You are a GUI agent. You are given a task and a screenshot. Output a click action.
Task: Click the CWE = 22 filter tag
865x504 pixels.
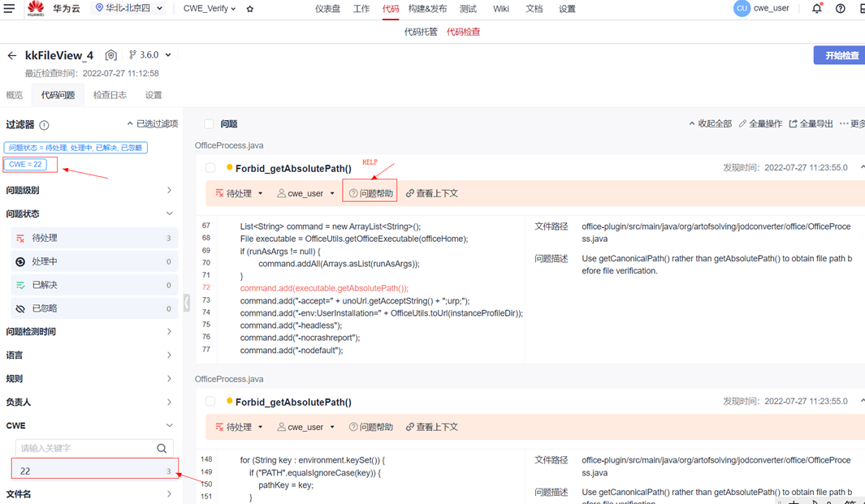click(25, 164)
